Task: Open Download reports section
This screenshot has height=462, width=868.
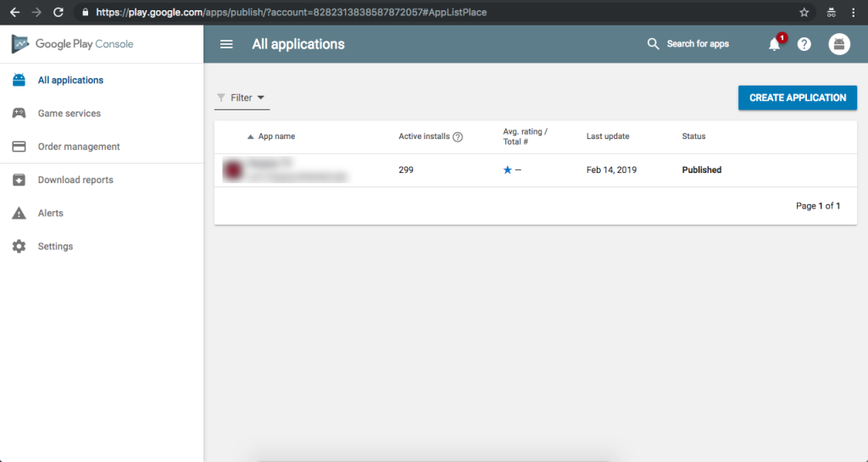Action: (75, 180)
